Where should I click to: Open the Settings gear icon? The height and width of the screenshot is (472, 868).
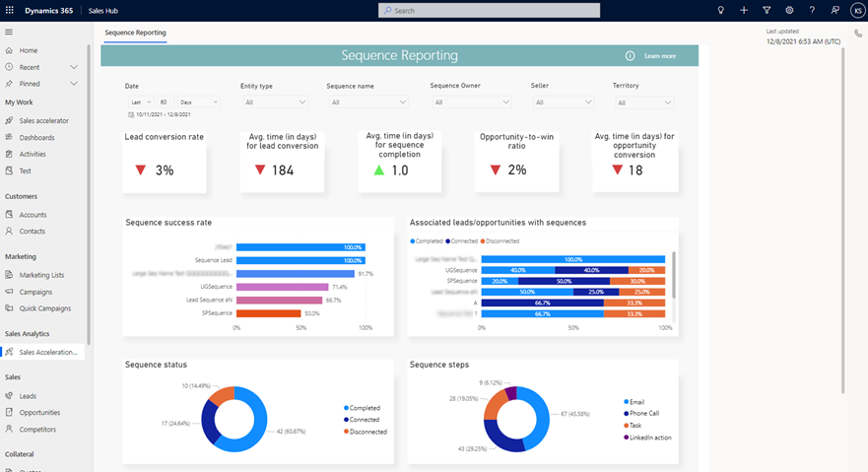tap(789, 10)
